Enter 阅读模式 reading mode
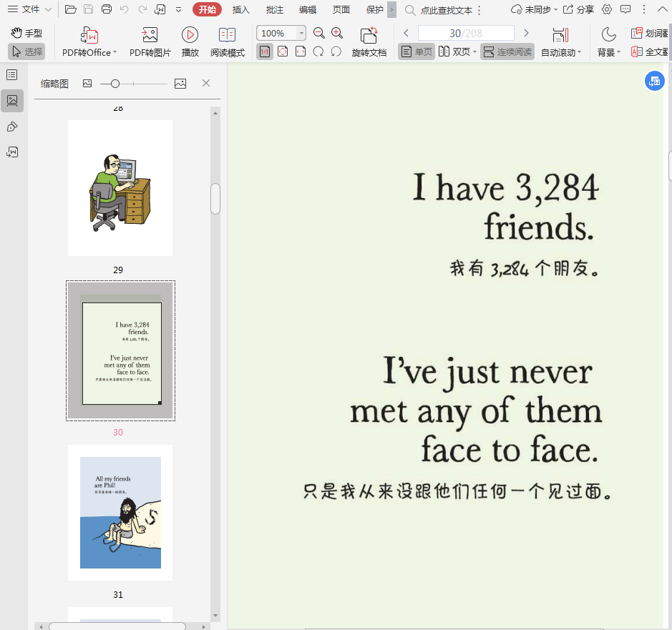Viewport: 672px width, 630px height. (228, 35)
